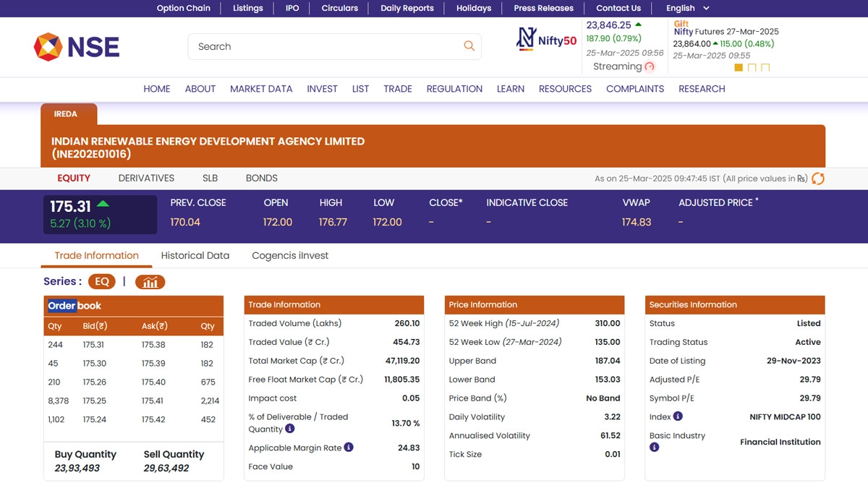Viewport: 868px width, 488px height.
Task: Open the chart icon next to Series EQ
Action: 150,282
